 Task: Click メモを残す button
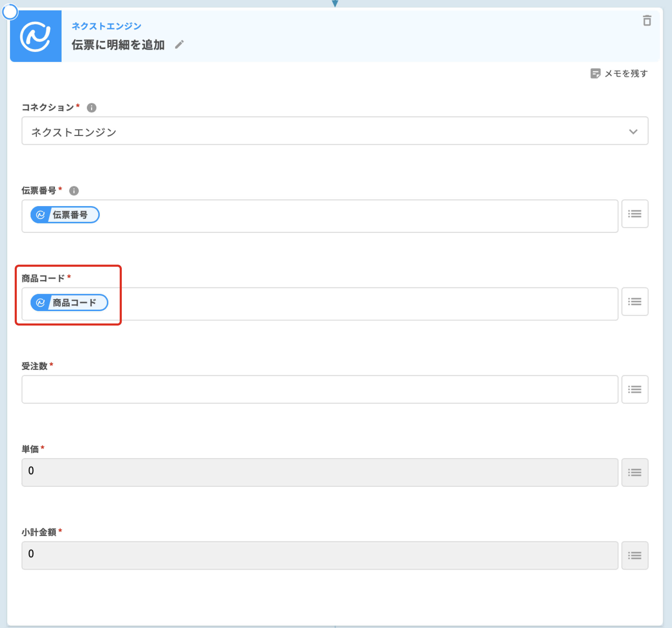coord(625,73)
